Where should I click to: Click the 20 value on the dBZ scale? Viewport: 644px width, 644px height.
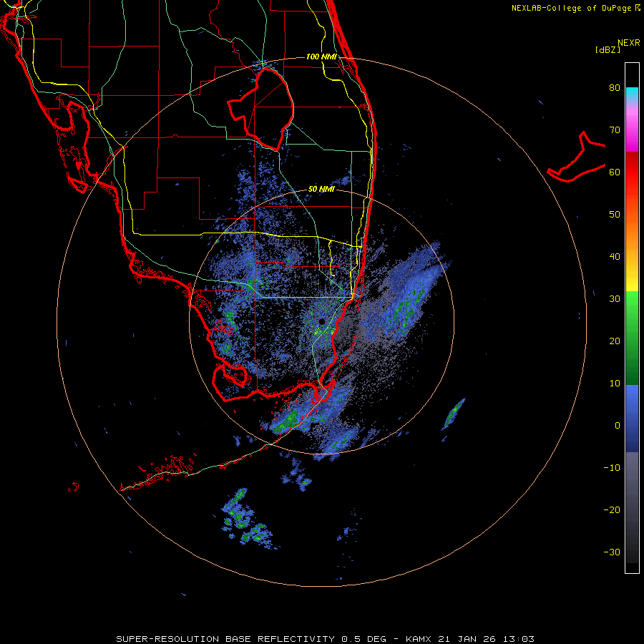[x=615, y=341]
